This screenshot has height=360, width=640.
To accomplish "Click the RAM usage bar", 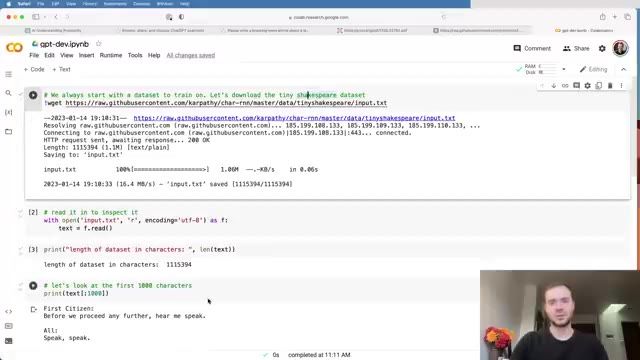I will coord(547,66).
